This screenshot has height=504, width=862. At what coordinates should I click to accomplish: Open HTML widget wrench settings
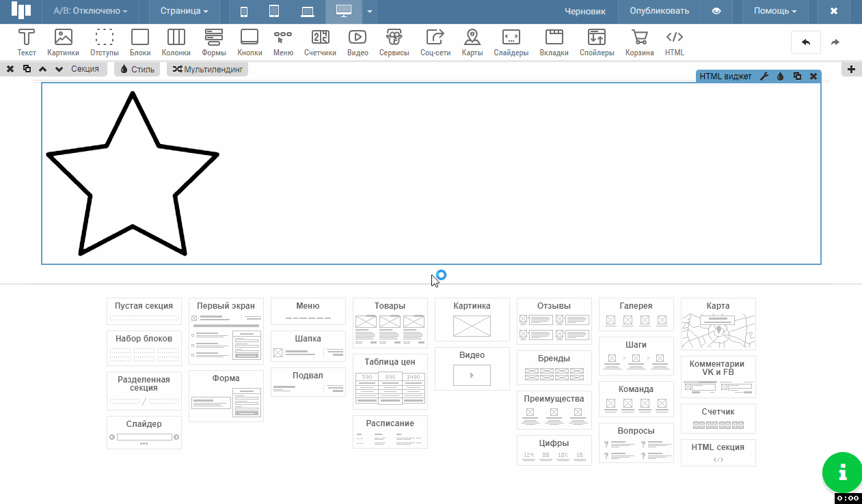pos(764,76)
